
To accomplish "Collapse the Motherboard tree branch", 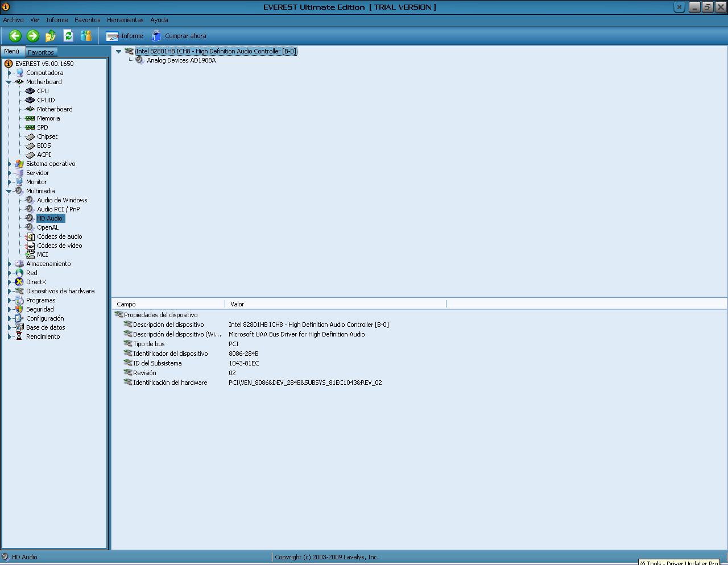I will pos(9,82).
